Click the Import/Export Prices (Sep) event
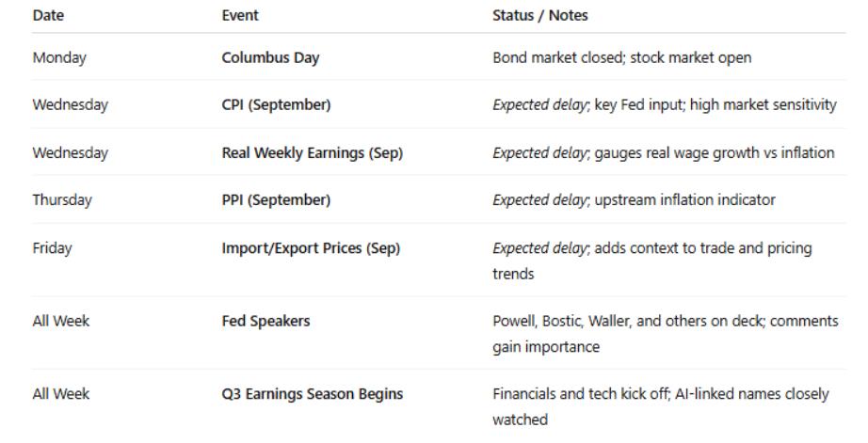This screenshot has width=868, height=443. click(311, 248)
